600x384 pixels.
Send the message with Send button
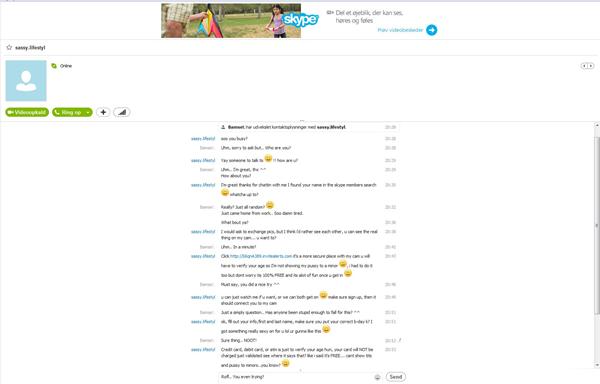[396, 377]
